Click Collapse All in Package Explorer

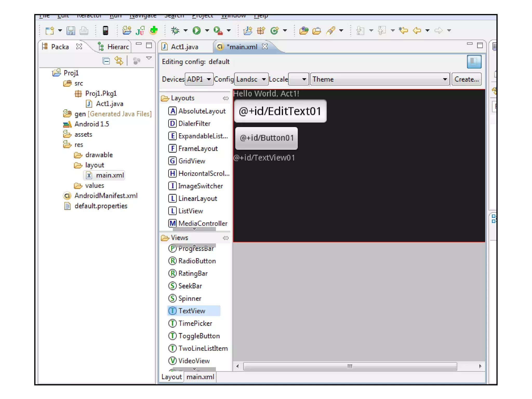106,61
